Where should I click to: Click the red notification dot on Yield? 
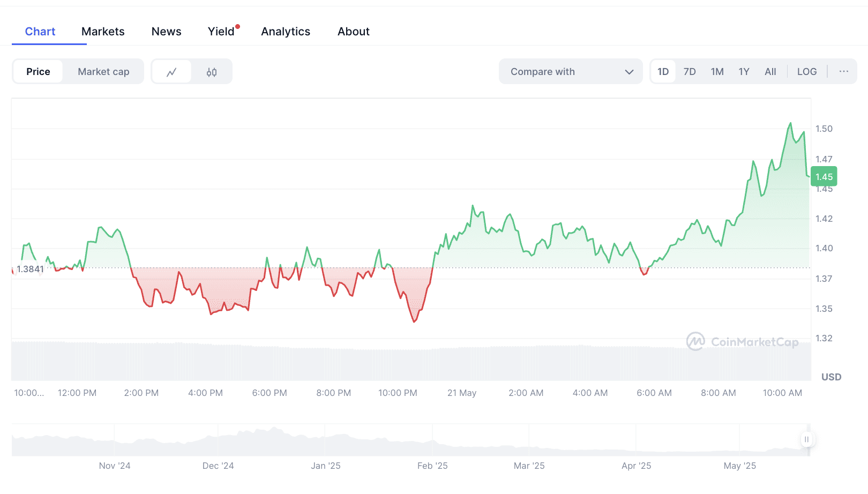[x=237, y=26]
